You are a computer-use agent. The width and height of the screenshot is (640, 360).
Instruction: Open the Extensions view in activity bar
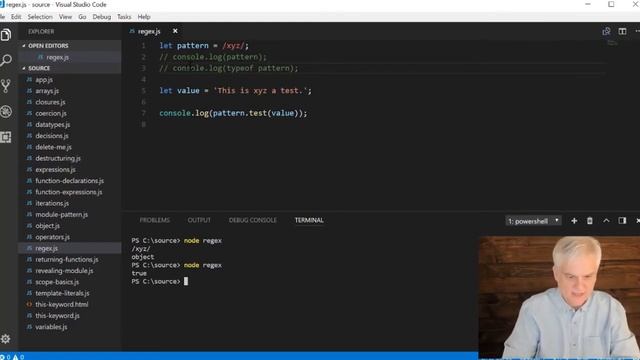coord(6,137)
